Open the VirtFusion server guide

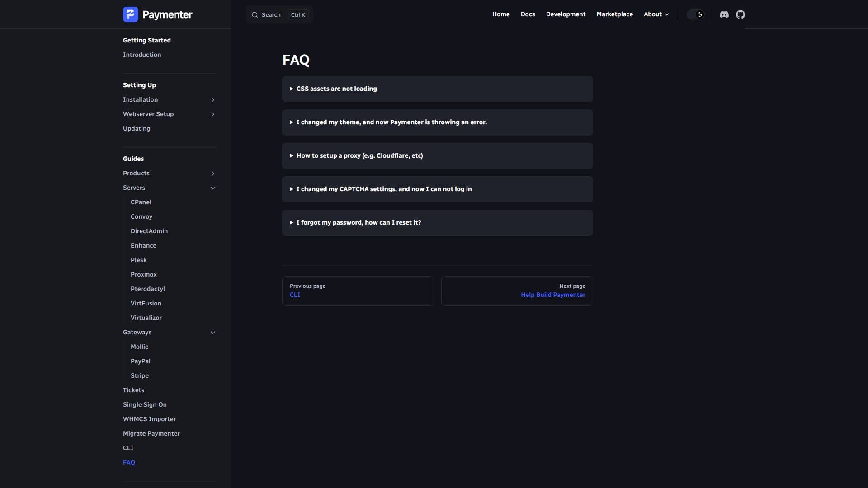point(146,303)
